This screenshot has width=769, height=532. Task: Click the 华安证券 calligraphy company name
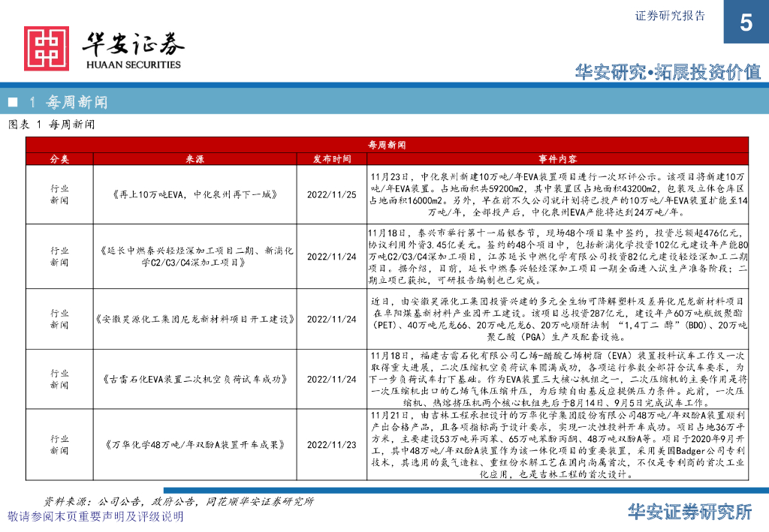[134, 44]
